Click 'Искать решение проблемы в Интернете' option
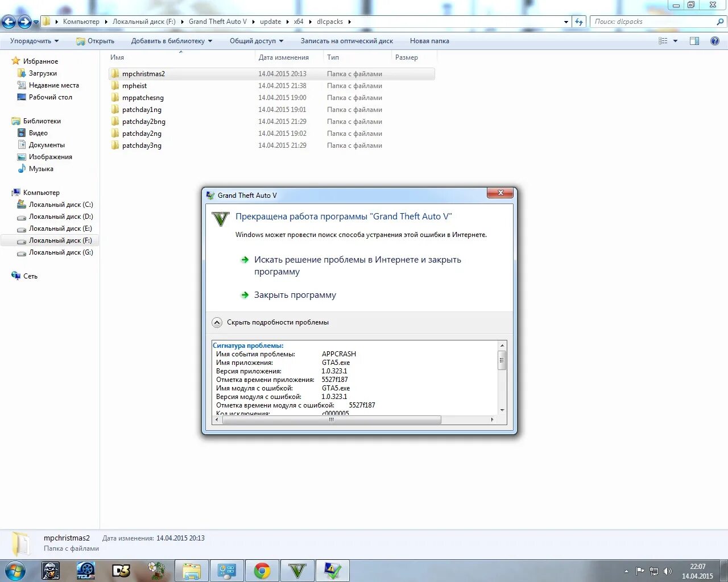Image resolution: width=728 pixels, height=582 pixels. pyautogui.click(x=357, y=265)
